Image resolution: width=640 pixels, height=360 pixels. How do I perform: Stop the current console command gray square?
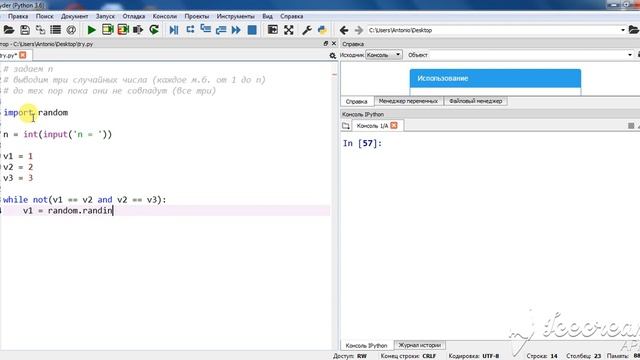coord(631,126)
